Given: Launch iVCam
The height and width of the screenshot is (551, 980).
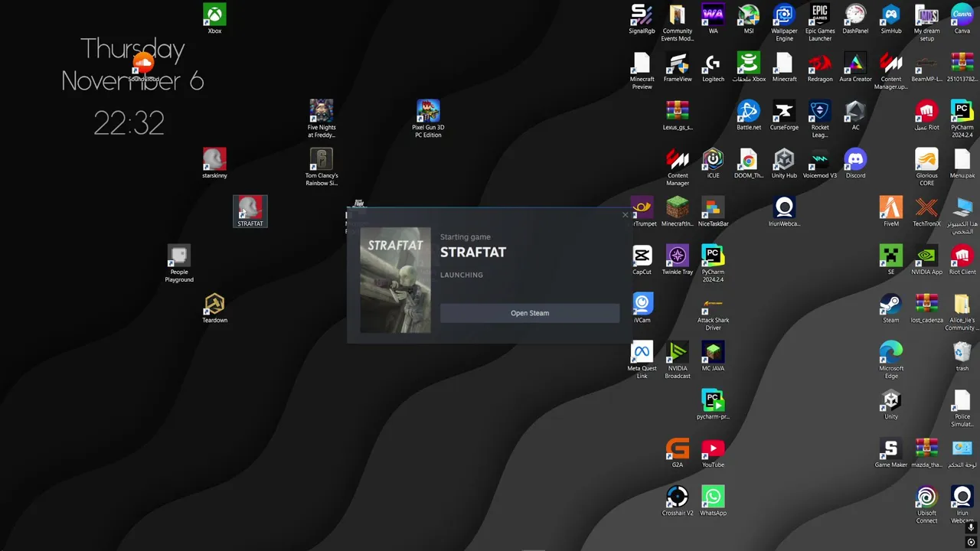Looking at the screenshot, I should pos(642,308).
